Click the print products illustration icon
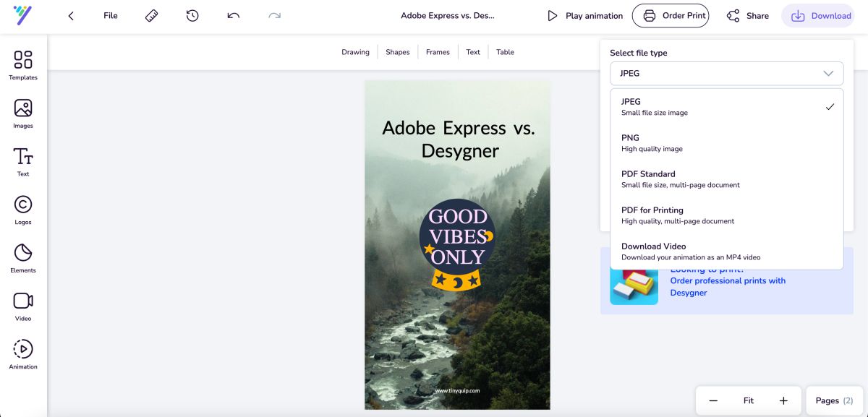The height and width of the screenshot is (417, 868). pos(634,285)
